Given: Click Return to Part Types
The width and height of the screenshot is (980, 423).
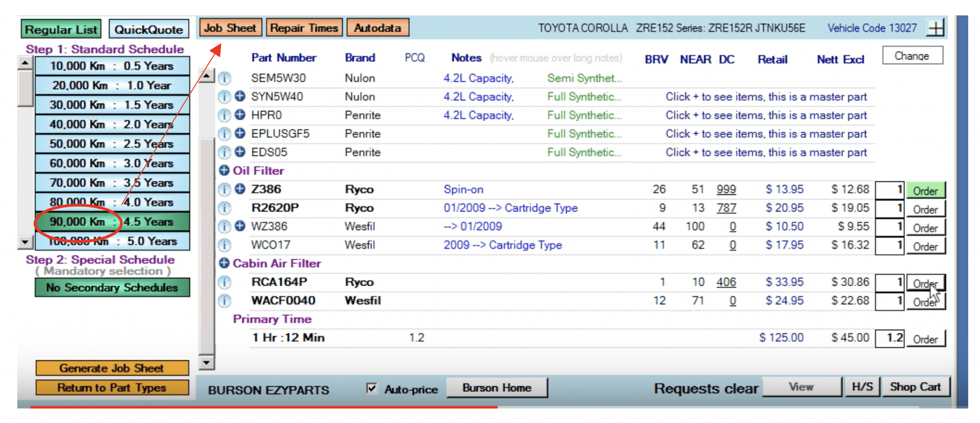Looking at the screenshot, I should click(112, 387).
